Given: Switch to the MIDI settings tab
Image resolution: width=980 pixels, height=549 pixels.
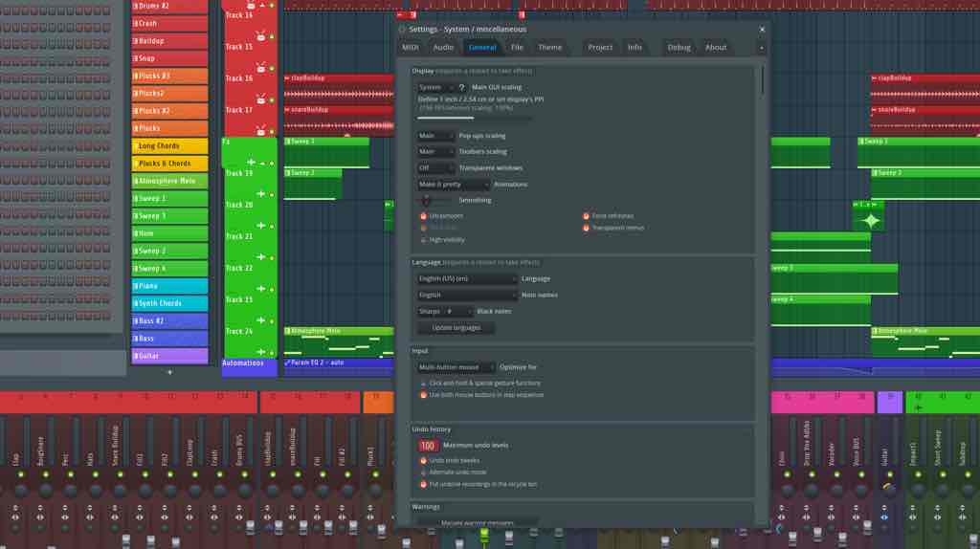Looking at the screenshot, I should (410, 48).
